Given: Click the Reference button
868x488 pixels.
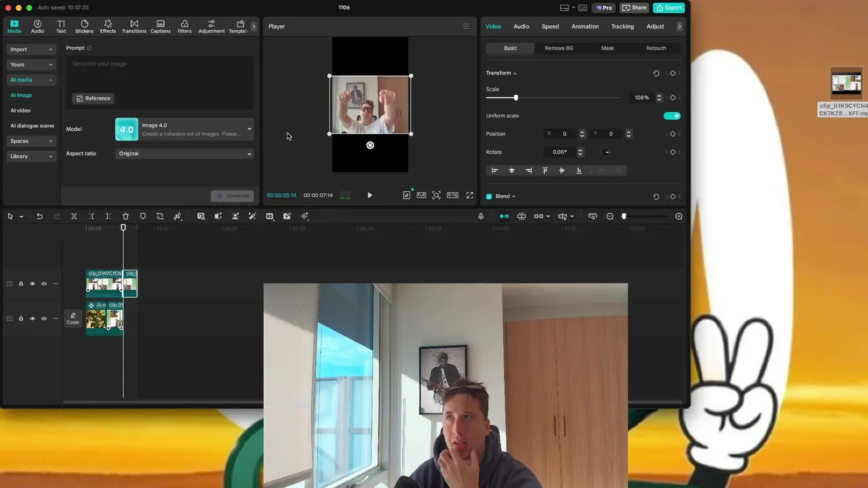Looking at the screenshot, I should [93, 98].
